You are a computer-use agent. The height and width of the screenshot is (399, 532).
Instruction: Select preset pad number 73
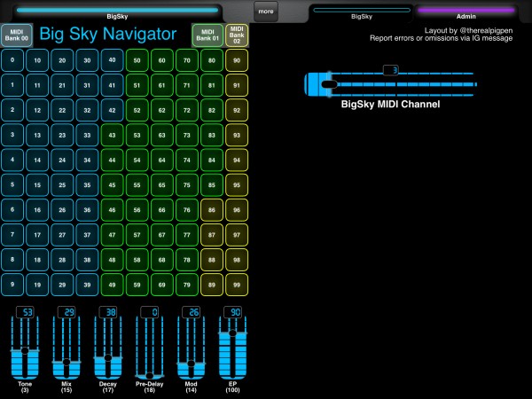pos(187,135)
